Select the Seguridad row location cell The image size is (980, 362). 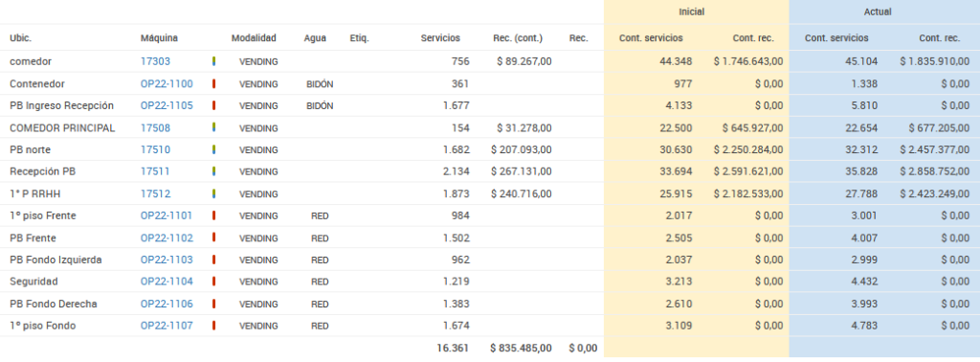(x=33, y=282)
